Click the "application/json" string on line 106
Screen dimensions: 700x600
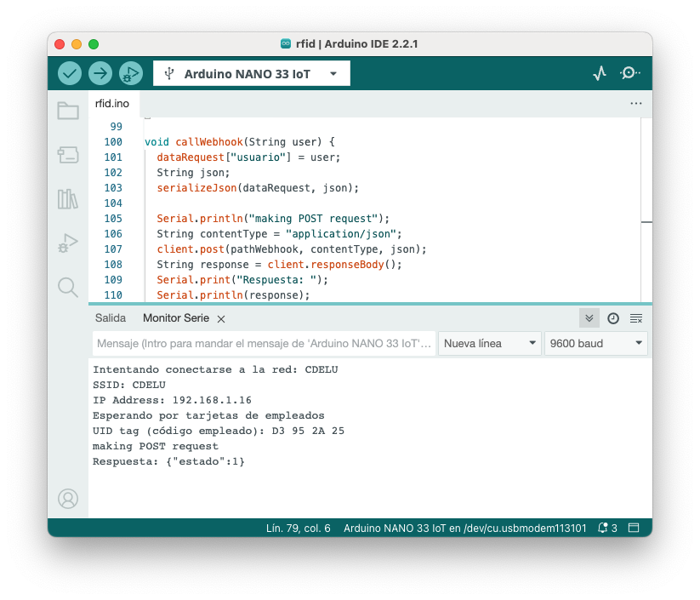[341, 234]
